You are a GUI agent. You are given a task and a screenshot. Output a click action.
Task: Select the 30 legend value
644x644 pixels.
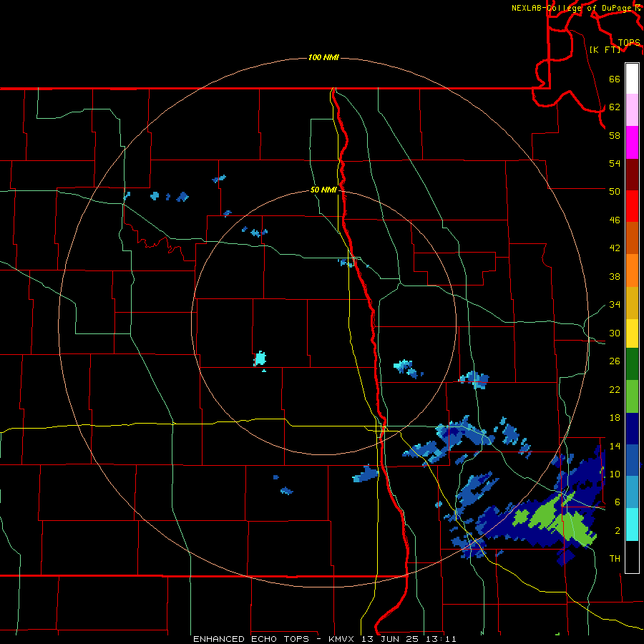(615, 333)
